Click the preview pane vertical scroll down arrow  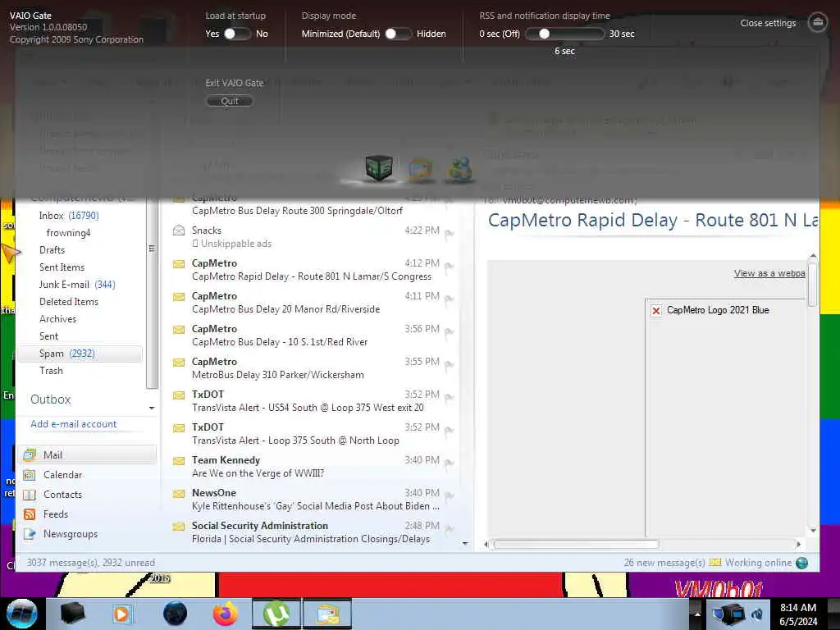(x=813, y=531)
